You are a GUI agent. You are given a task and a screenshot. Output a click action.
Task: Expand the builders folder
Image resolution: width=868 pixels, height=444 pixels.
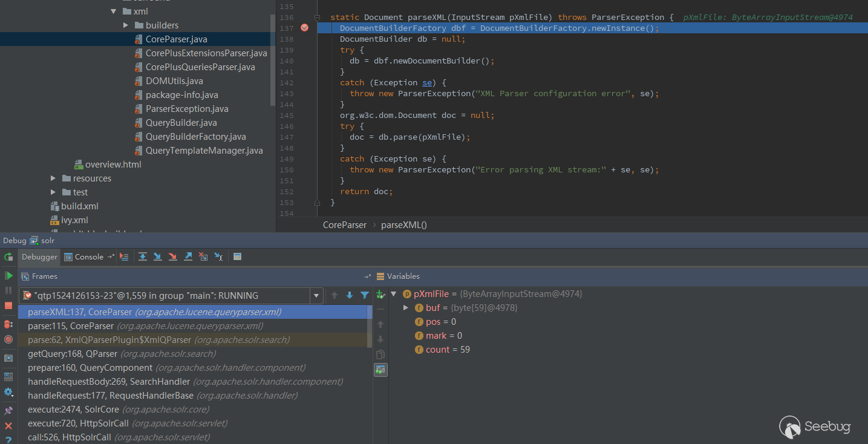[126, 25]
